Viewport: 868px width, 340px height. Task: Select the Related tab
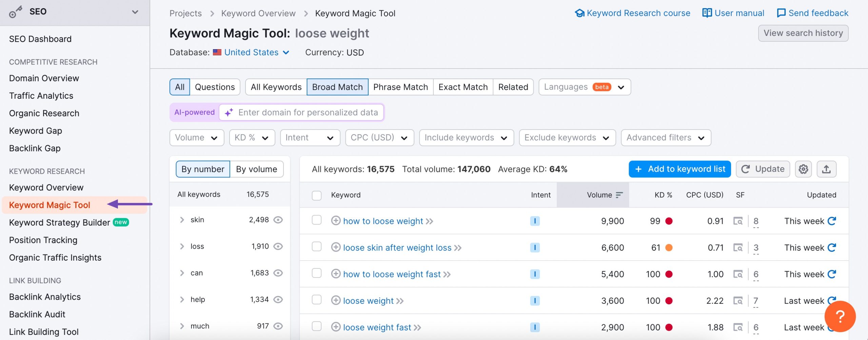513,87
